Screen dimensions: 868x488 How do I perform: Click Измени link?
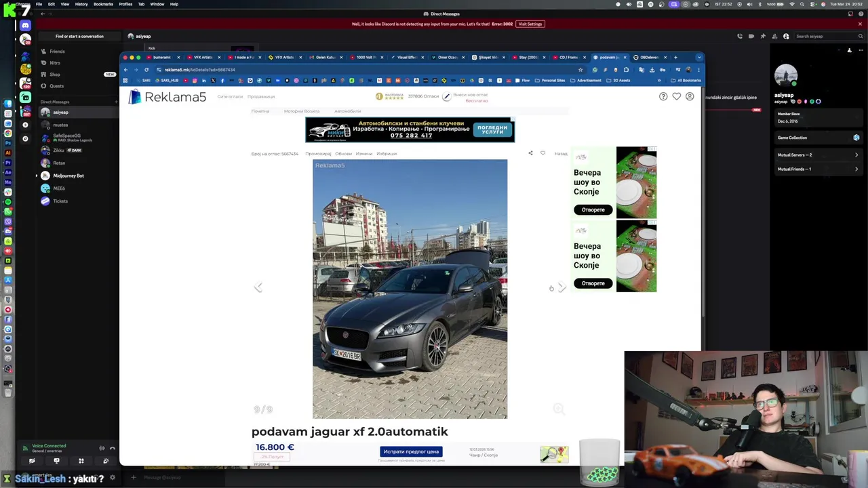coord(364,154)
